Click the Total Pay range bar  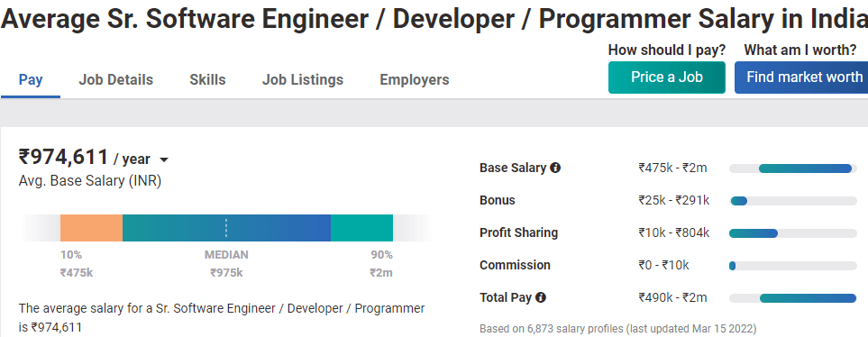click(792, 298)
